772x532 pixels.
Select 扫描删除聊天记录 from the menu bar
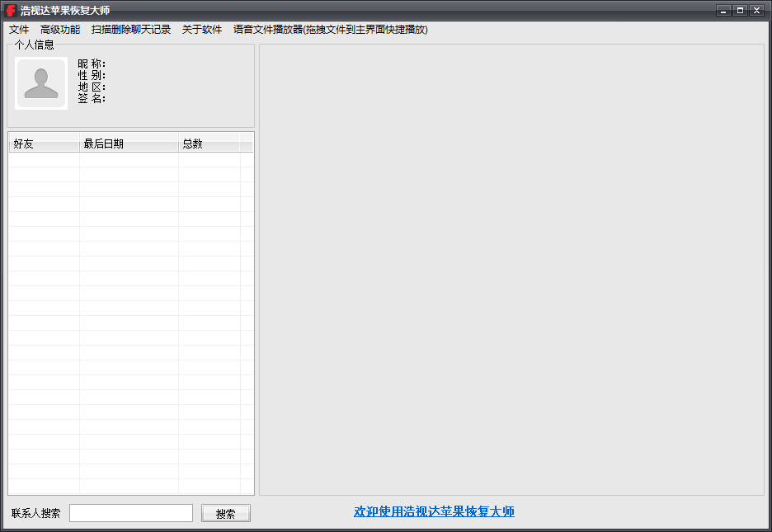(131, 30)
